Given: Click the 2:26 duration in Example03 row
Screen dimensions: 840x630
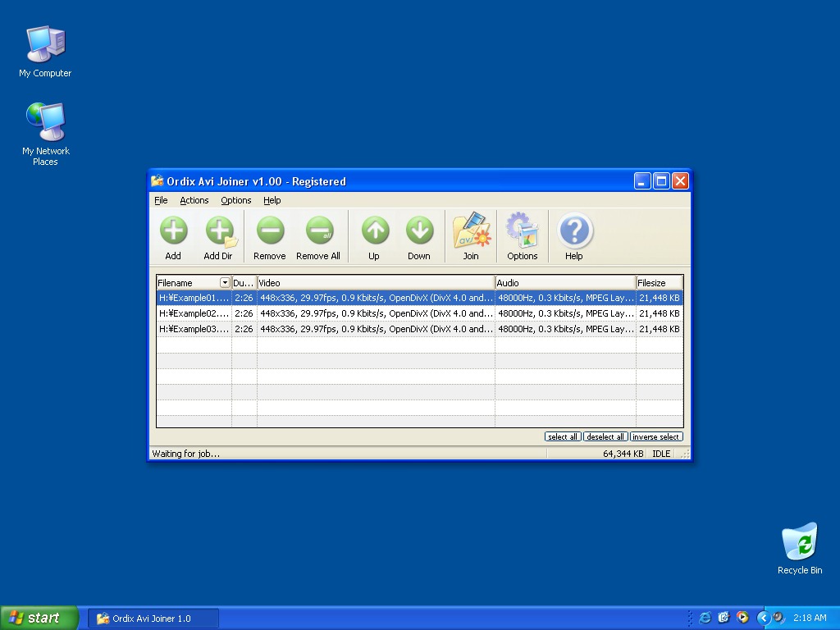Looking at the screenshot, I should pos(244,329).
